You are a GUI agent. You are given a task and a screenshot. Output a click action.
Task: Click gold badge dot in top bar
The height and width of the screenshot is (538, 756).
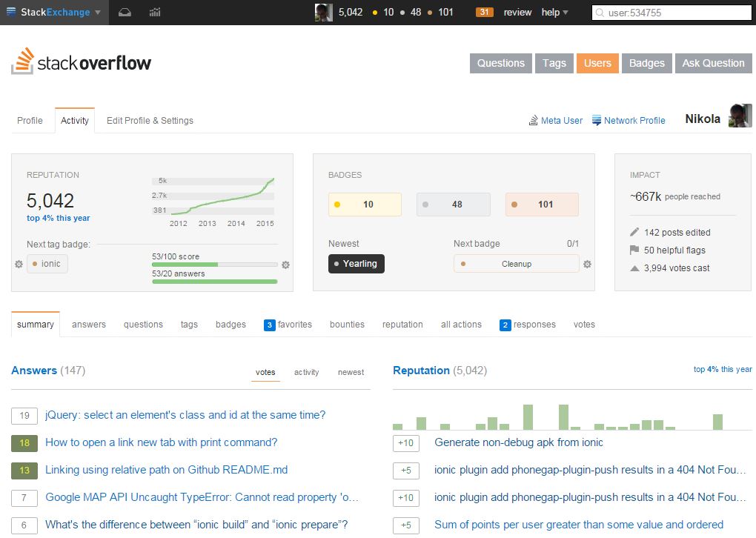(374, 13)
